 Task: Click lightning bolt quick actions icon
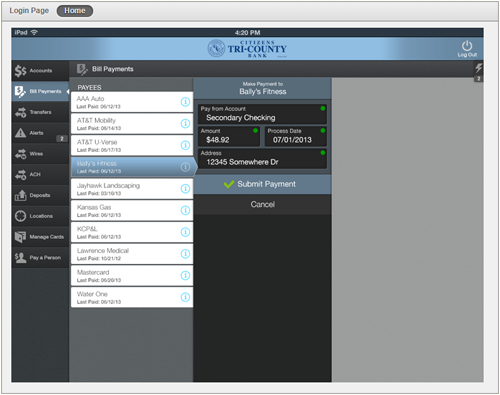tap(479, 68)
